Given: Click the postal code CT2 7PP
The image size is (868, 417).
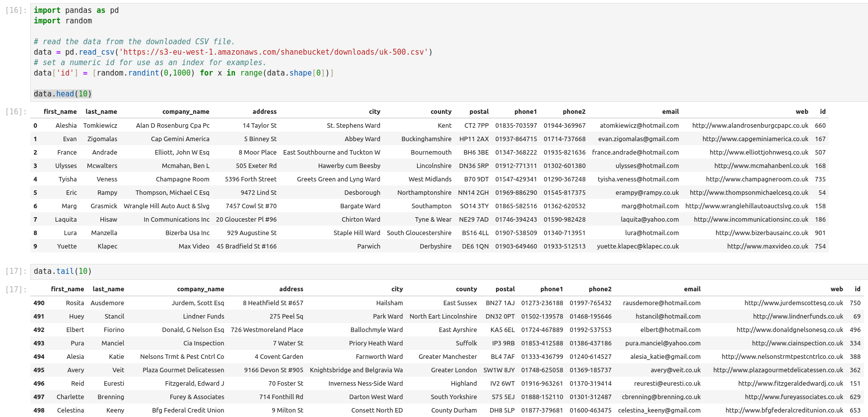Looking at the screenshot, I should (476, 126).
